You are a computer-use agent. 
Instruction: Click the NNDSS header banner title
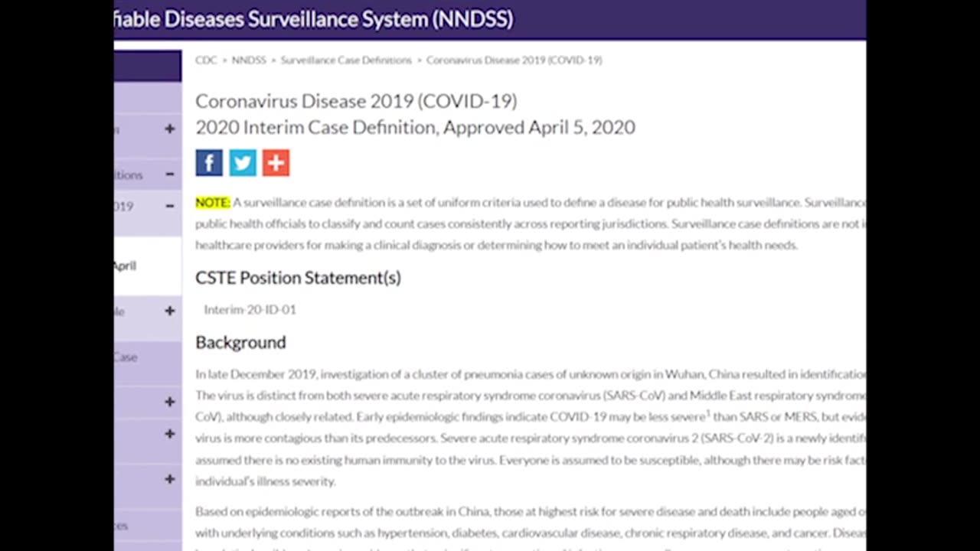coord(314,19)
